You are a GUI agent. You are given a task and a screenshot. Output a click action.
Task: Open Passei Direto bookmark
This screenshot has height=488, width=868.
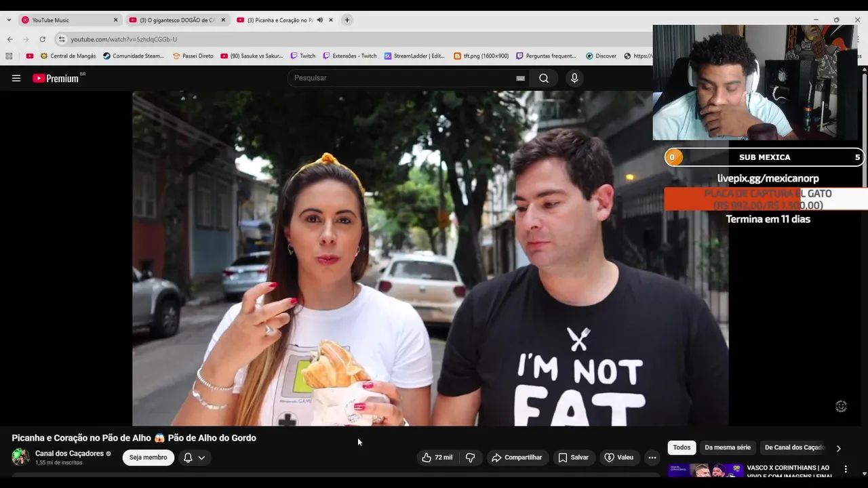tap(193, 56)
